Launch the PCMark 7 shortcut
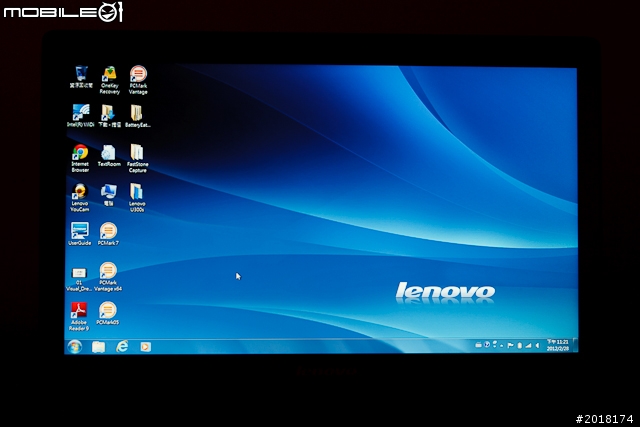This screenshot has height=427, width=640. (x=108, y=234)
